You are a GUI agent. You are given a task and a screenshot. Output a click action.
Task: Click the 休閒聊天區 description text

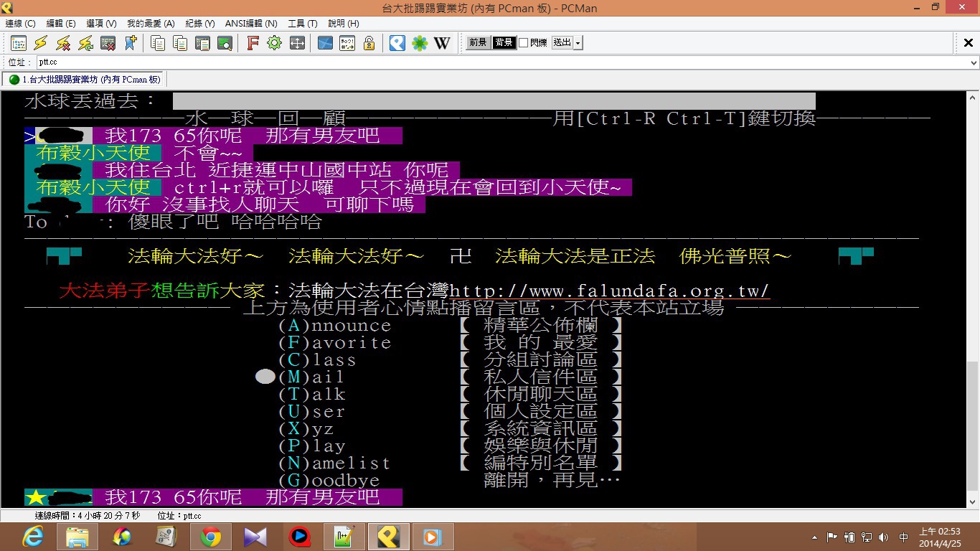(541, 395)
